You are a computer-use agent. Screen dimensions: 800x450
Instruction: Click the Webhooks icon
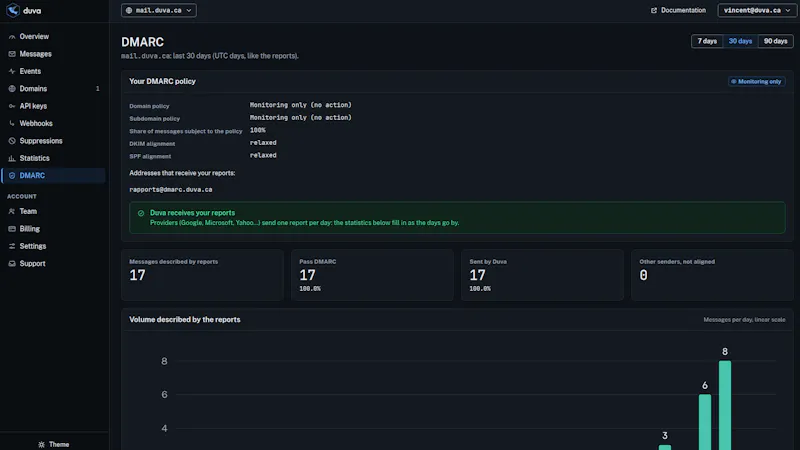(12, 123)
